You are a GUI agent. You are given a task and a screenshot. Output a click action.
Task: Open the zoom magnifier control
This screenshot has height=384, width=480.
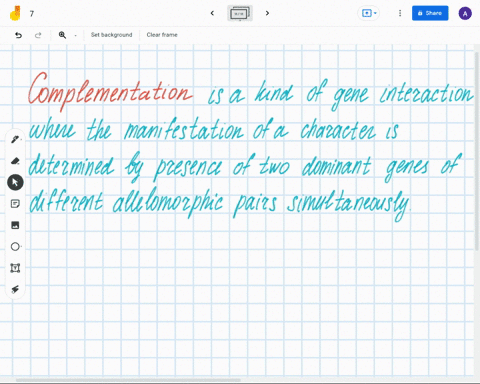62,35
